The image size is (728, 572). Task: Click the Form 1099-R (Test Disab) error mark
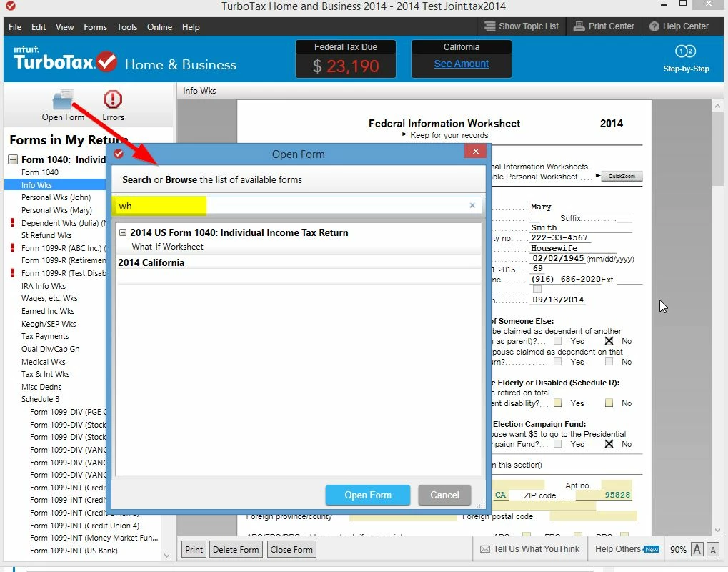coord(13,273)
